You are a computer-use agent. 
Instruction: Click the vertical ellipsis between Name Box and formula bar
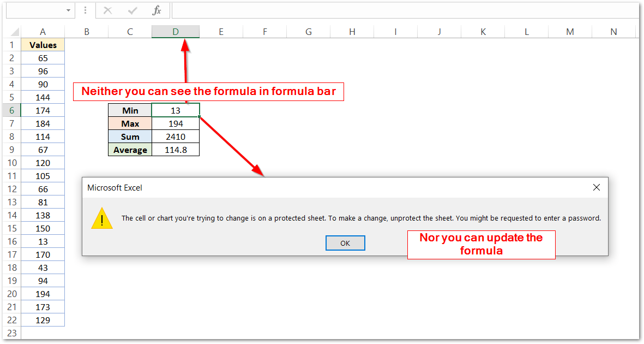(x=85, y=10)
